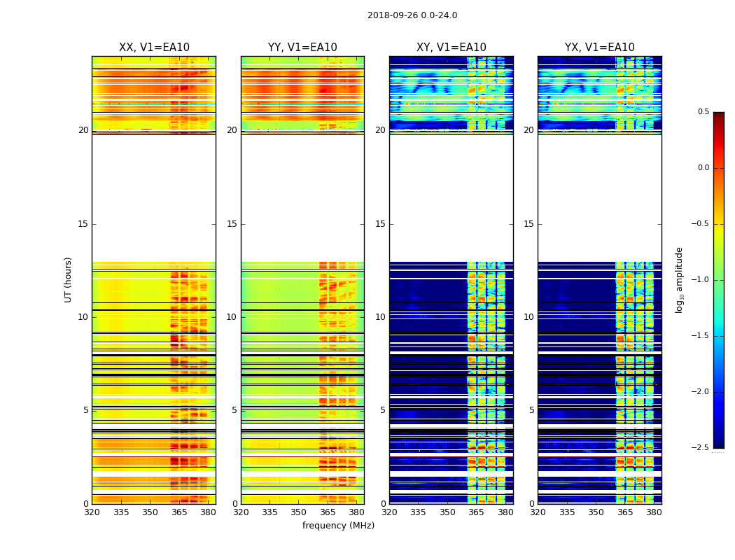735x560 pixels.
Task: Click the 20 hour tick of the YY panel
Action: (232, 130)
